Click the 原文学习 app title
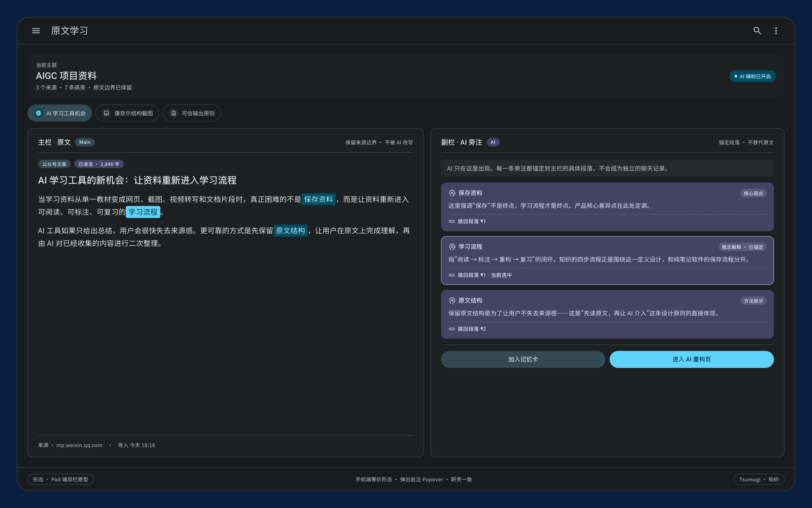Screen dimensions: 812x508 (69, 30)
